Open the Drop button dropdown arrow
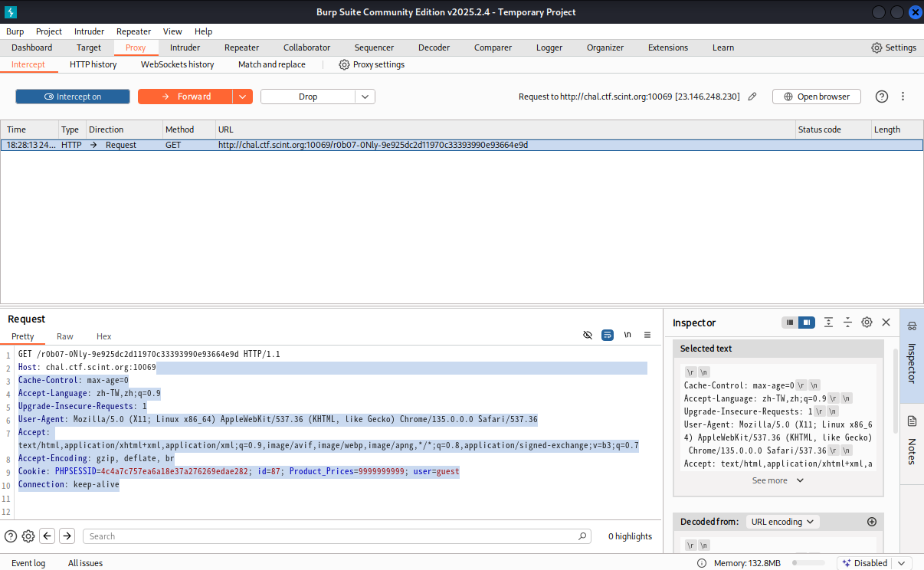 pos(365,97)
